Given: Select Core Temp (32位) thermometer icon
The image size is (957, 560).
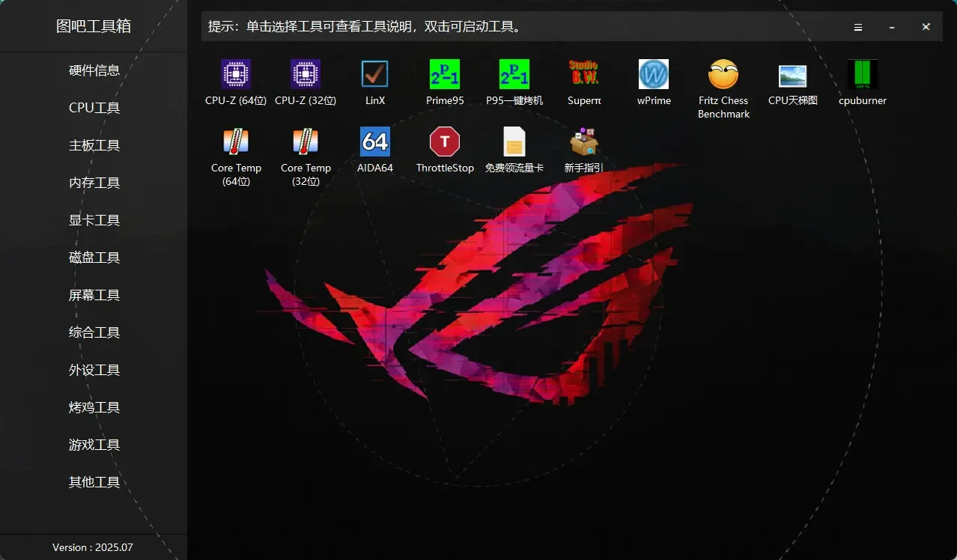Looking at the screenshot, I should (x=306, y=141).
